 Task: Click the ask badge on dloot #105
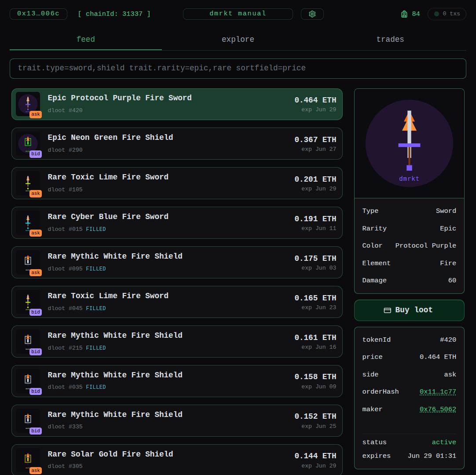pyautogui.click(x=36, y=194)
